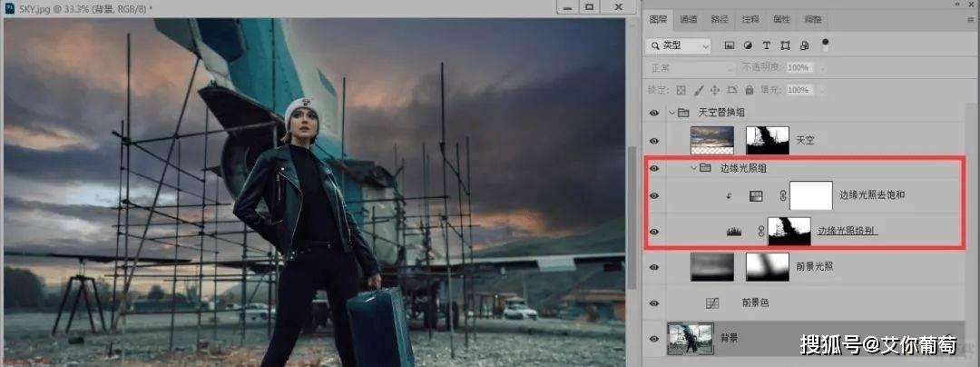Maximize the SKY.jpg document window

(x=590, y=6)
